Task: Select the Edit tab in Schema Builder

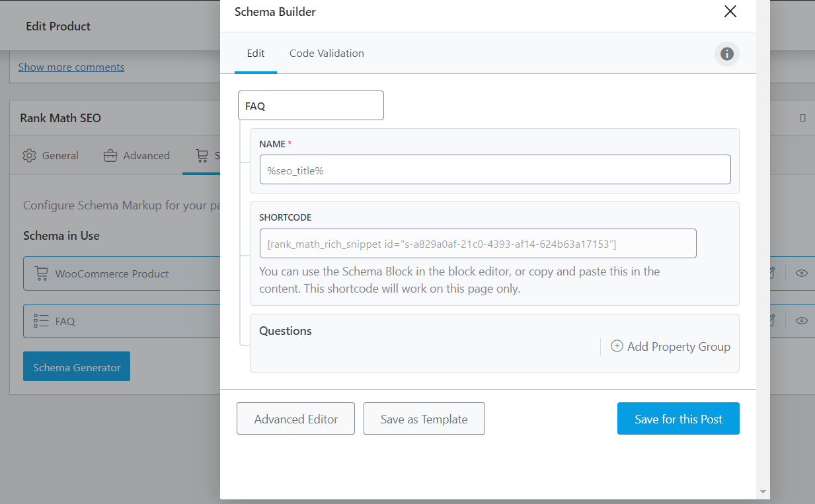Action: click(256, 54)
